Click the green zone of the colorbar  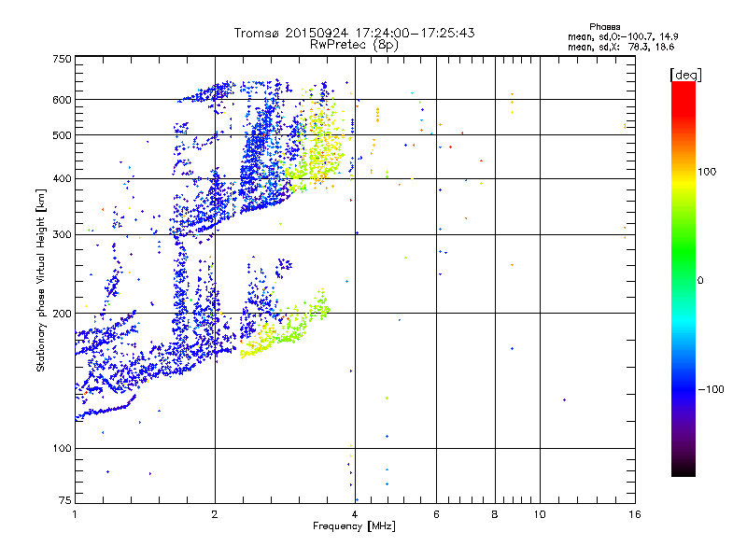point(684,252)
